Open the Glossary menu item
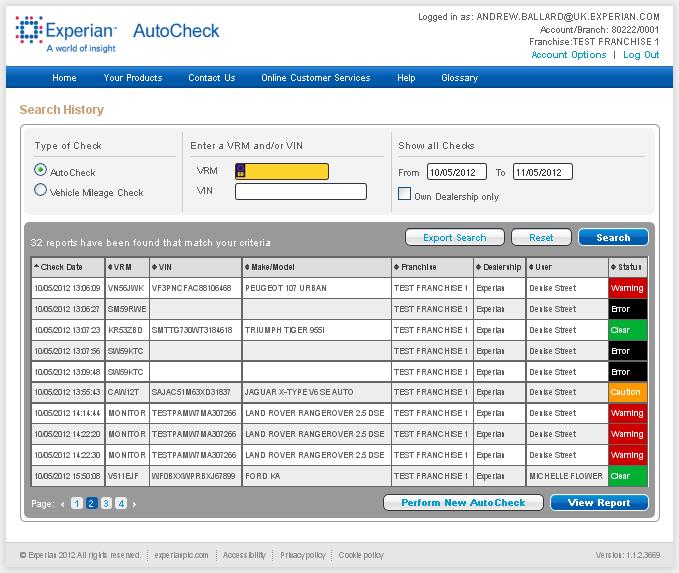The width and height of the screenshot is (679, 573). (459, 78)
